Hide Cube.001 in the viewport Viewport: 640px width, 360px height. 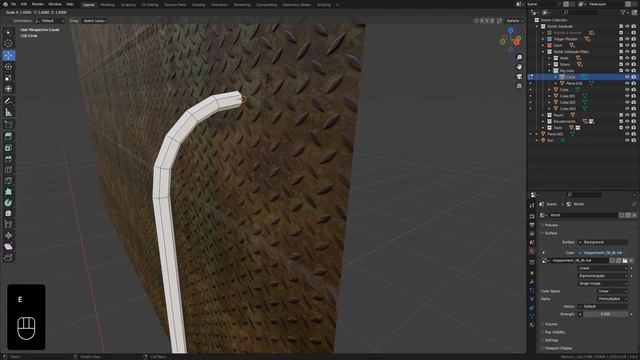point(627,96)
